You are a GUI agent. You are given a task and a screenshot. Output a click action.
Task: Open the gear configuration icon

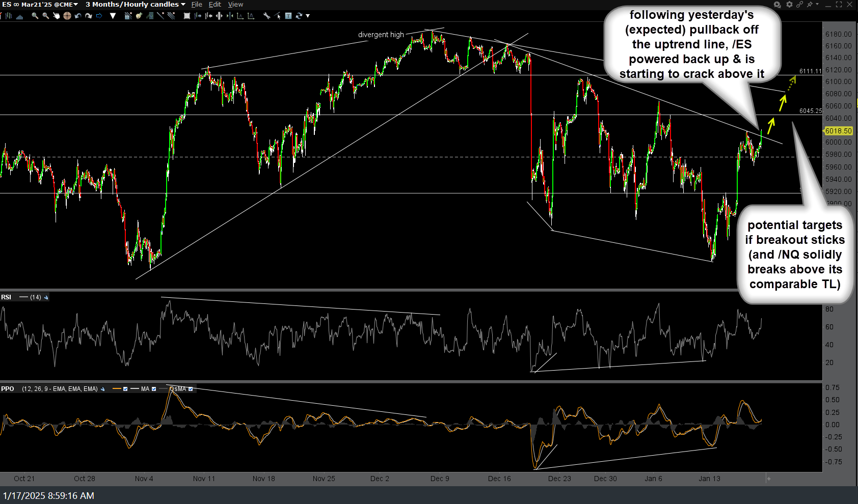(x=789, y=4)
